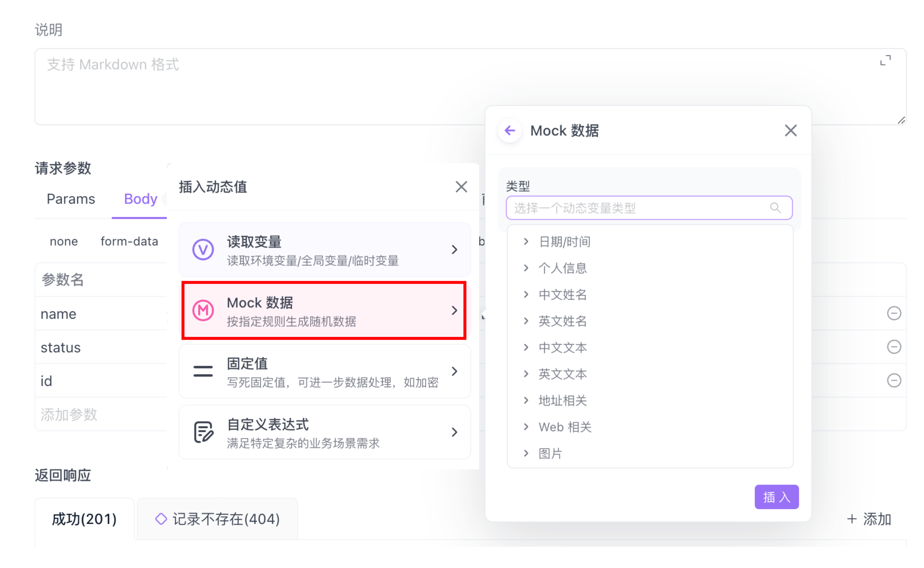Image resolution: width=924 pixels, height=568 pixels.
Task: Click the back arrow in the Mock 数据 panel
Action: point(509,131)
